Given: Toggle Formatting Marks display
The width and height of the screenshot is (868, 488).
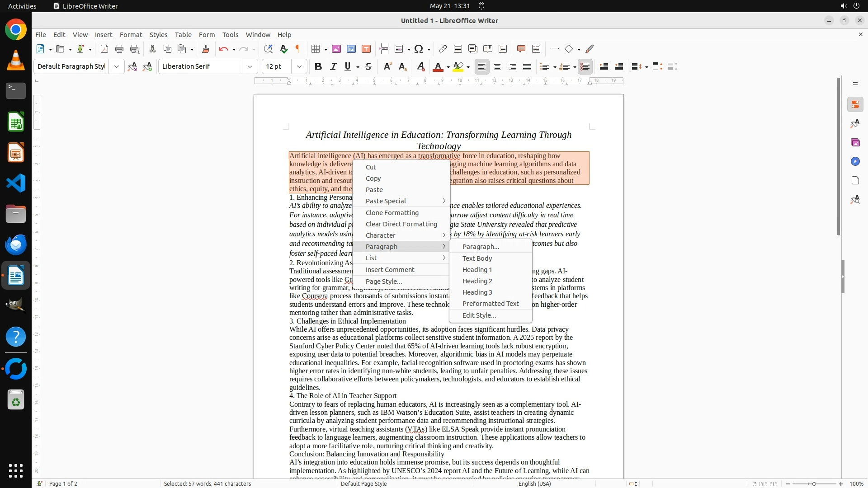Looking at the screenshot, I should click(x=298, y=49).
